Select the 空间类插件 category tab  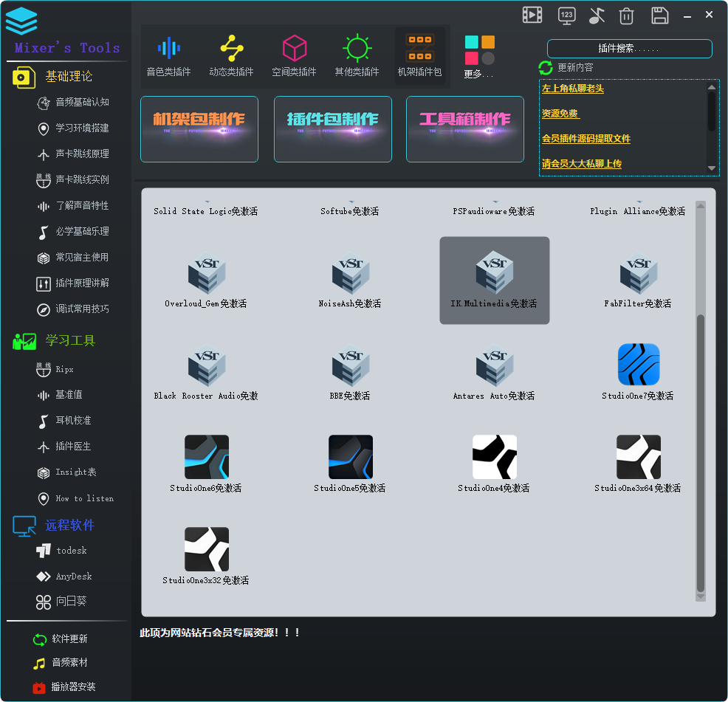(x=294, y=56)
